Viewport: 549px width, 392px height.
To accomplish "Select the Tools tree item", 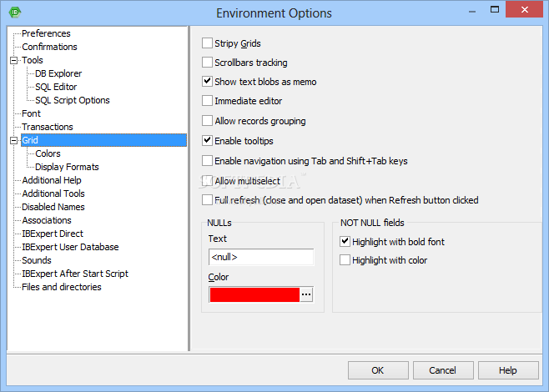I will coord(33,60).
